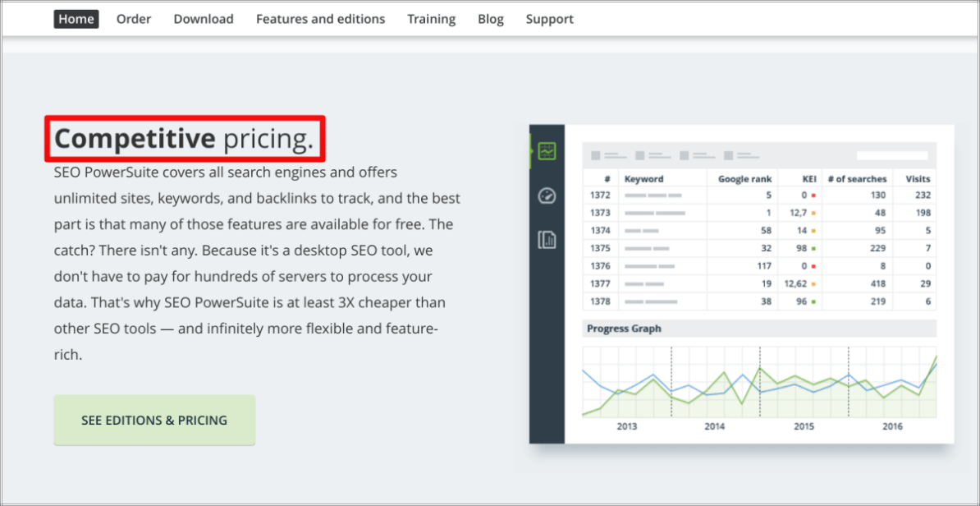Click the Home navigation tab
Image resolution: width=980 pixels, height=506 pixels.
[76, 19]
